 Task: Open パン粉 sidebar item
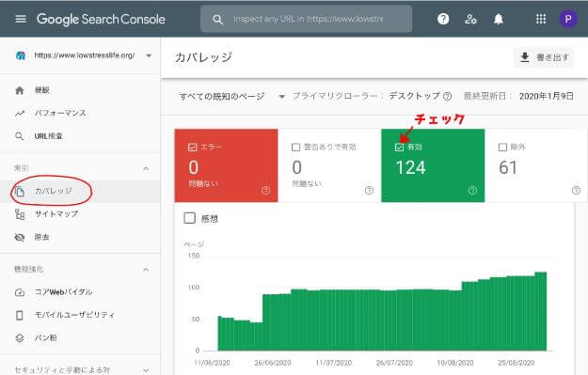pyautogui.click(x=80, y=338)
